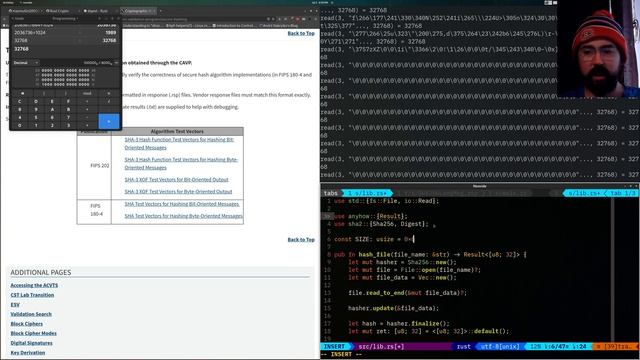Viewport: 640px width, 360px height.
Task: Click the 32768 entry field in calculator
Action: (65, 49)
